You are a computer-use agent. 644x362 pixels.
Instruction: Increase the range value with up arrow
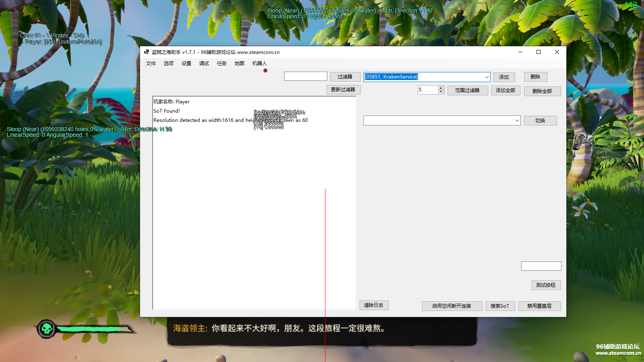(441, 88)
